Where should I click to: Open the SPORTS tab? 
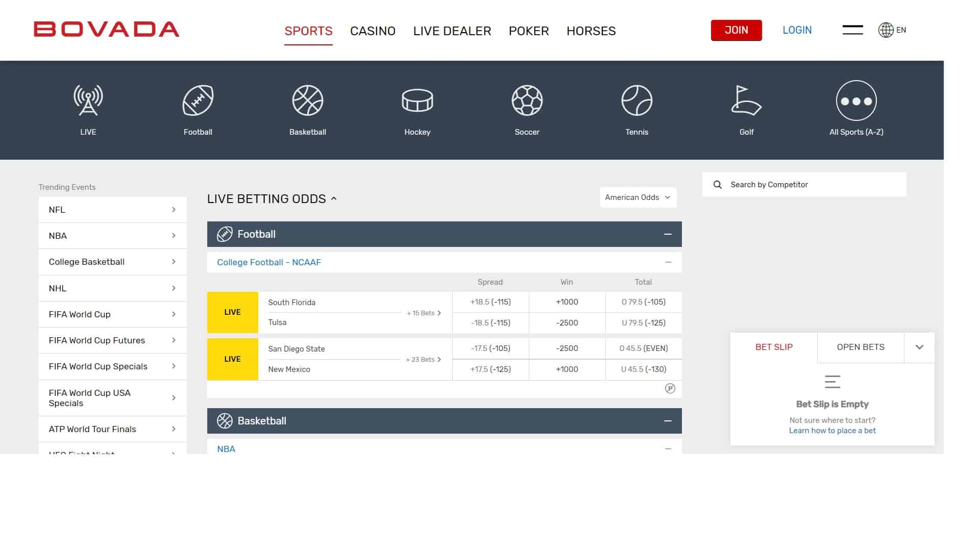point(308,31)
